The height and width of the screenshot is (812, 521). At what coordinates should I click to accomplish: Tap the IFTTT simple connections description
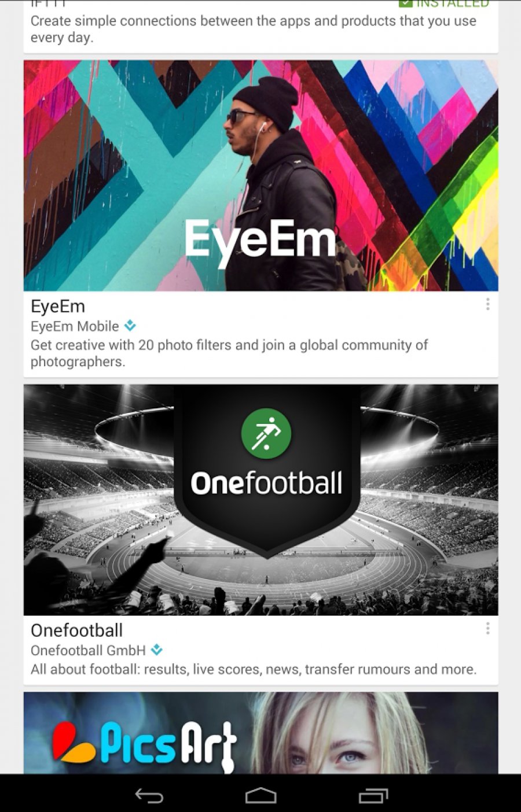tap(254, 29)
